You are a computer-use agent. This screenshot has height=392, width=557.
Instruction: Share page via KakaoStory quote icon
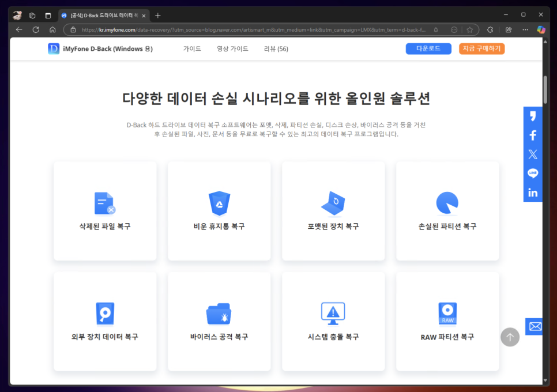tap(533, 116)
